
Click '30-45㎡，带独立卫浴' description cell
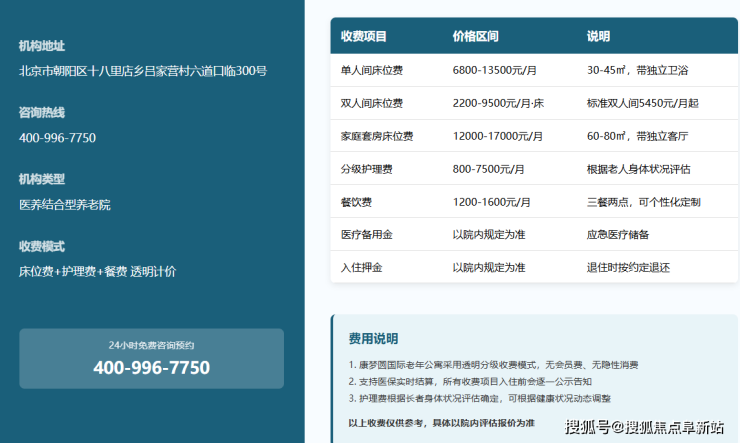click(x=637, y=70)
